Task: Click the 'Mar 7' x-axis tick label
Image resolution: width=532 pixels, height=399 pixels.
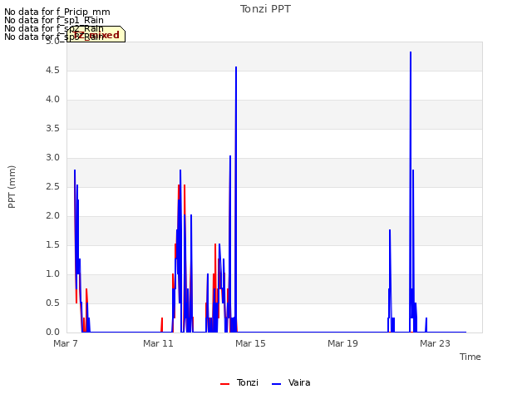Action: tap(66, 343)
